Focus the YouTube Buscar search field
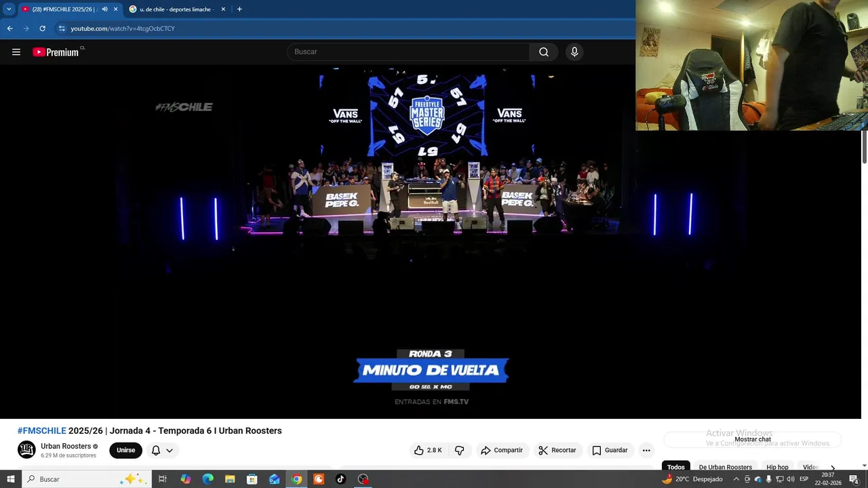 tap(408, 52)
